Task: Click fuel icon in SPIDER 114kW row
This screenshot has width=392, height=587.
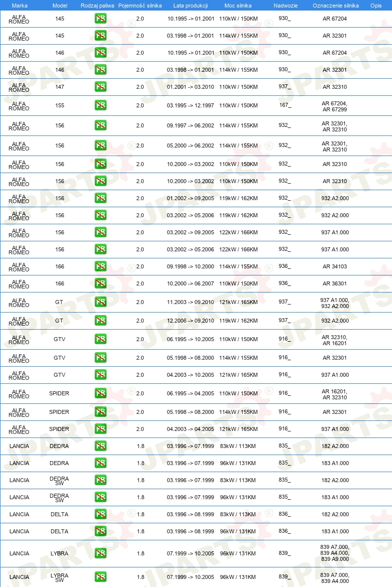Action: click(x=101, y=412)
